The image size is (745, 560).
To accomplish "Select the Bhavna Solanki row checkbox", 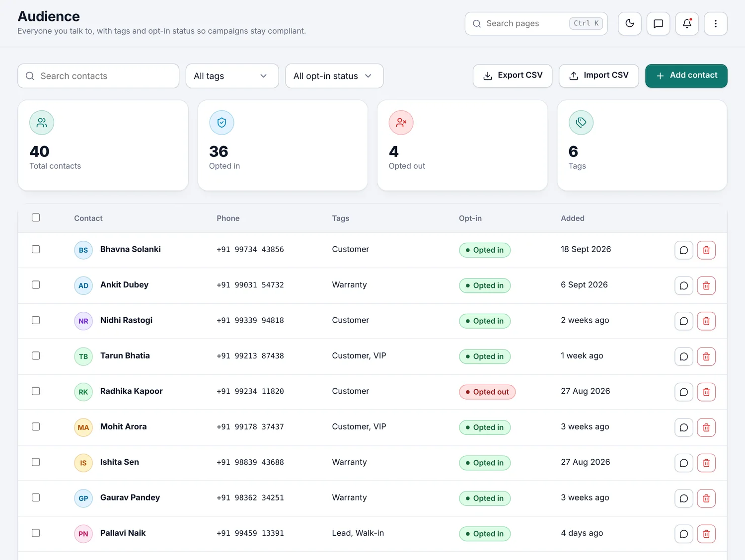I will [x=36, y=249].
